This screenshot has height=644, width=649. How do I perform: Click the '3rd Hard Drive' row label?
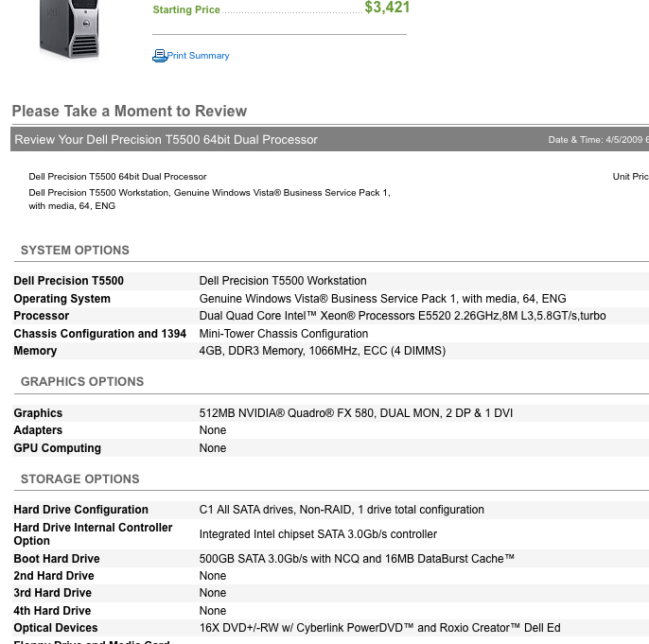tap(53, 593)
